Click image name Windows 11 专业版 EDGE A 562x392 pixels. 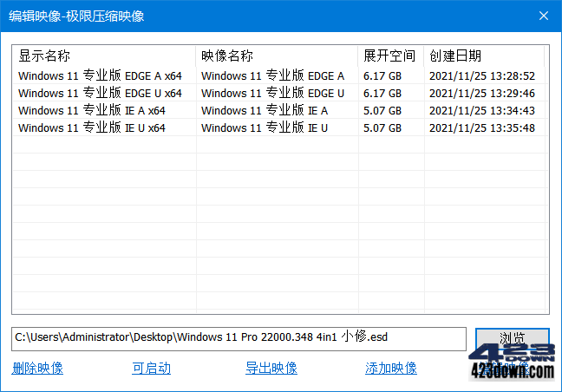click(x=272, y=75)
